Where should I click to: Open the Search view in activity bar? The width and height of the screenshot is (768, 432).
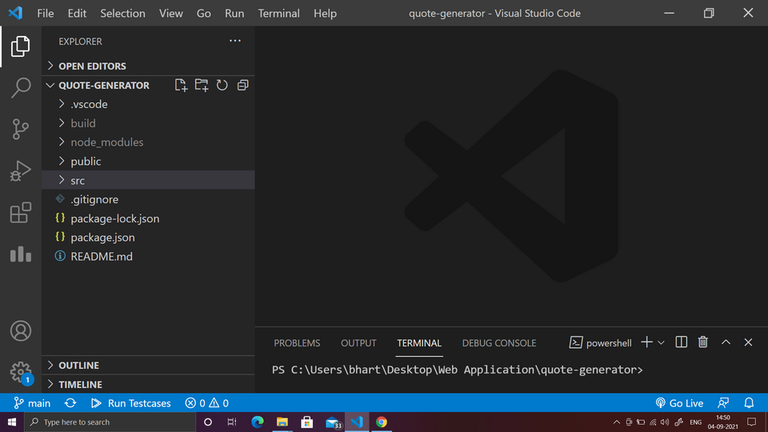(x=20, y=88)
